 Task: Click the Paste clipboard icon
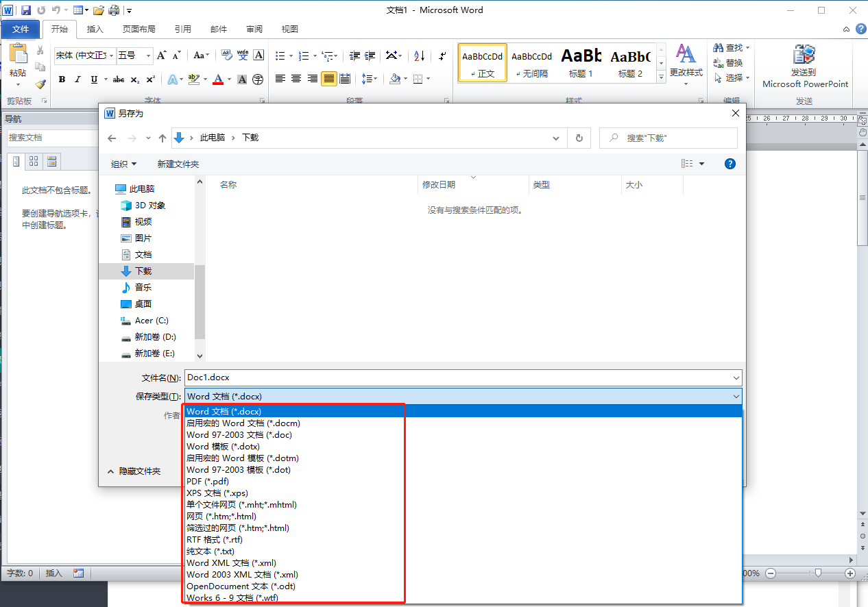point(18,54)
